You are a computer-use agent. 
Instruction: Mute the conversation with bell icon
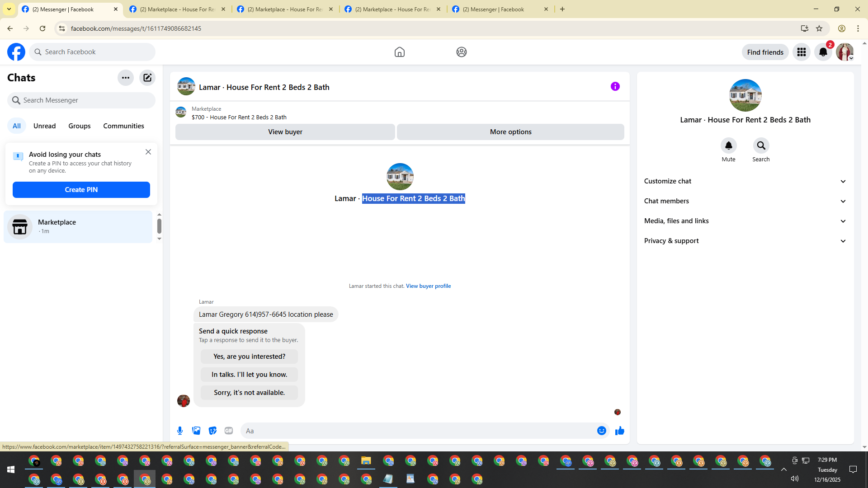[x=729, y=145]
